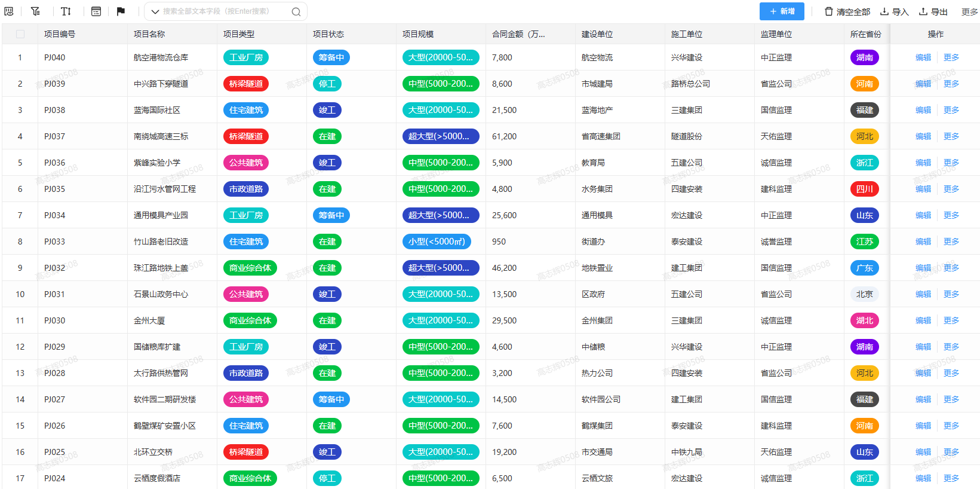Image resolution: width=980 pixels, height=489 pixels.
Task: Edit row PJ038 蓝海国际社区
Action: [x=923, y=110]
